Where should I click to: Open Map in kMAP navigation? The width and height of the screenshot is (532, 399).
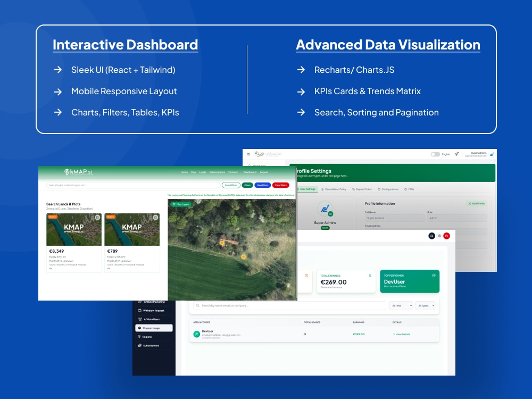pyautogui.click(x=194, y=172)
